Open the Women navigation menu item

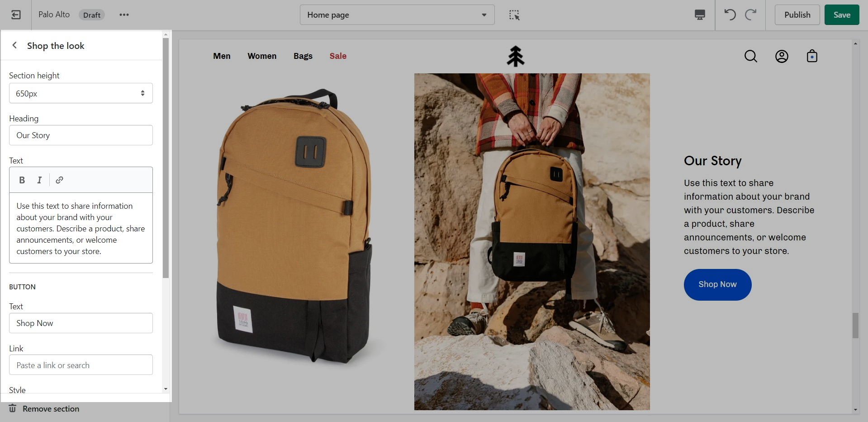(x=262, y=56)
